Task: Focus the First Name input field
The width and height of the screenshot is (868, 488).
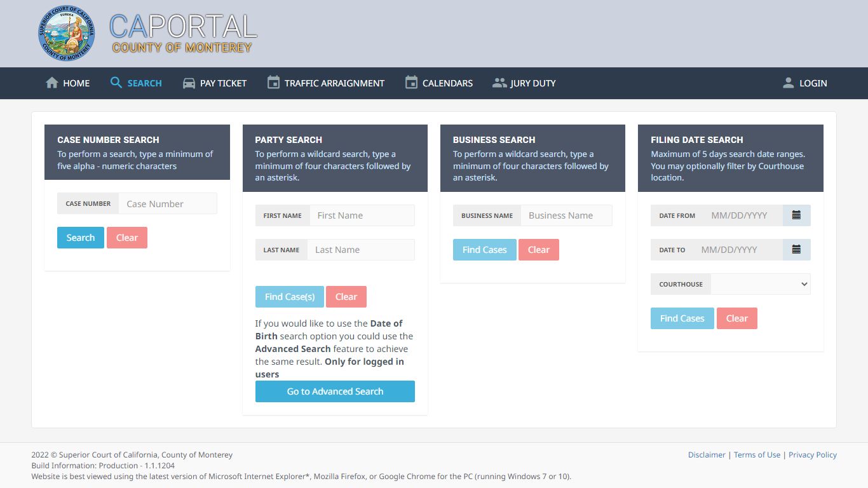Action: pos(362,215)
